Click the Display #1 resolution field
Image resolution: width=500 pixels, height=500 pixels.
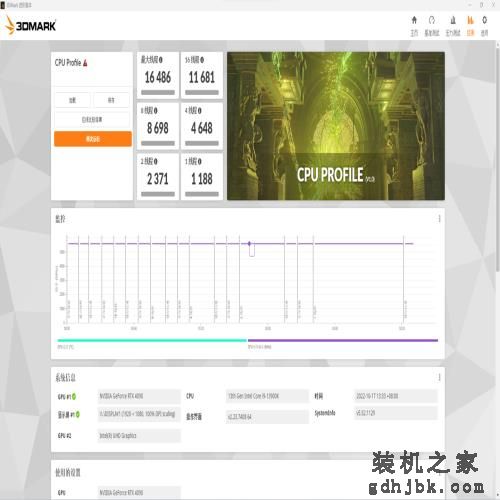pos(139,414)
